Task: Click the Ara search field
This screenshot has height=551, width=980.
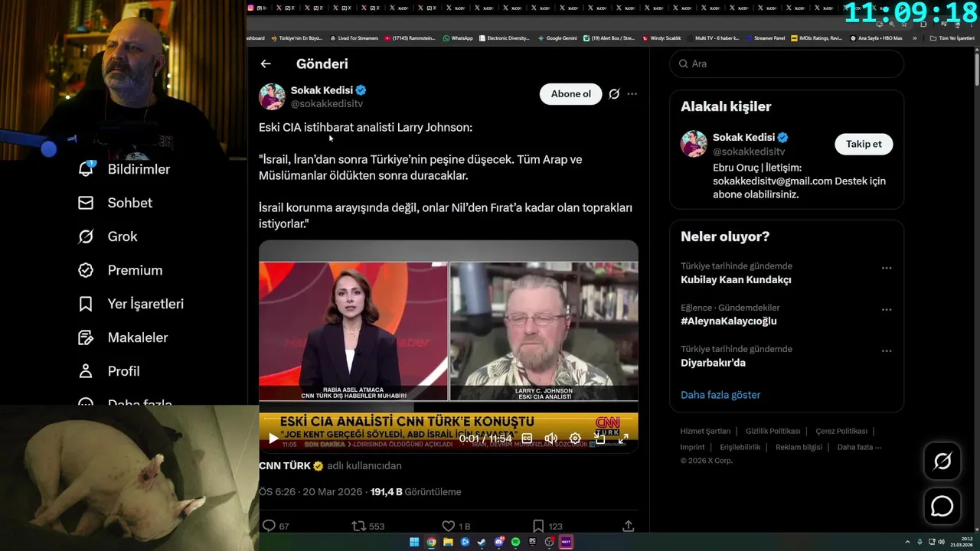Action: pos(787,64)
